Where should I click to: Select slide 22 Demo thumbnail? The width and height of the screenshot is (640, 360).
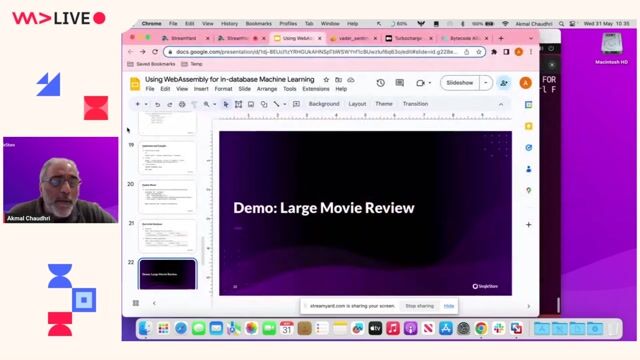coord(167,274)
